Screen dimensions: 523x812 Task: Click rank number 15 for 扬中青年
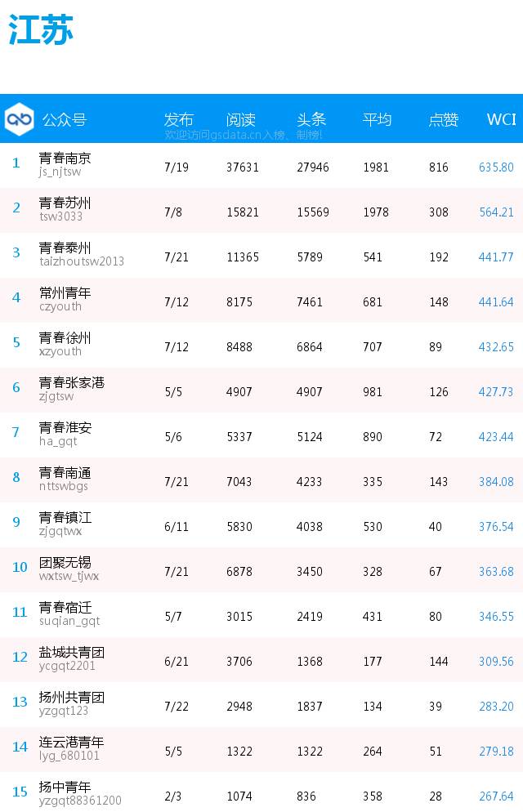(20, 792)
